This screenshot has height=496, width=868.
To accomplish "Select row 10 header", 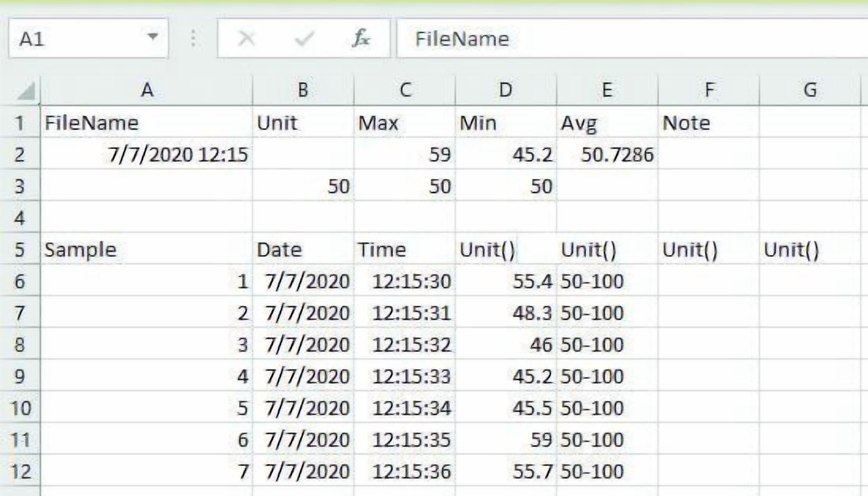I will 20,407.
